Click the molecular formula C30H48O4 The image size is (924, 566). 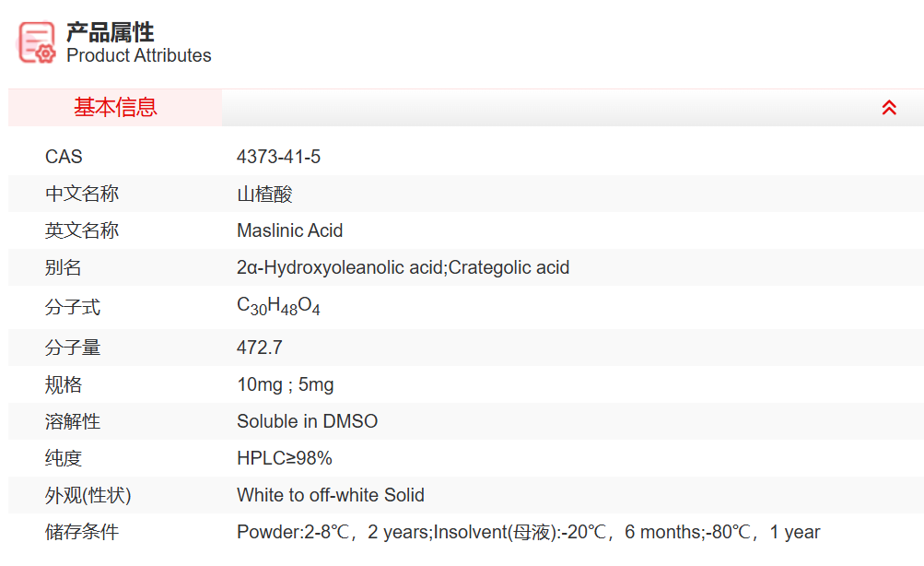(278, 307)
